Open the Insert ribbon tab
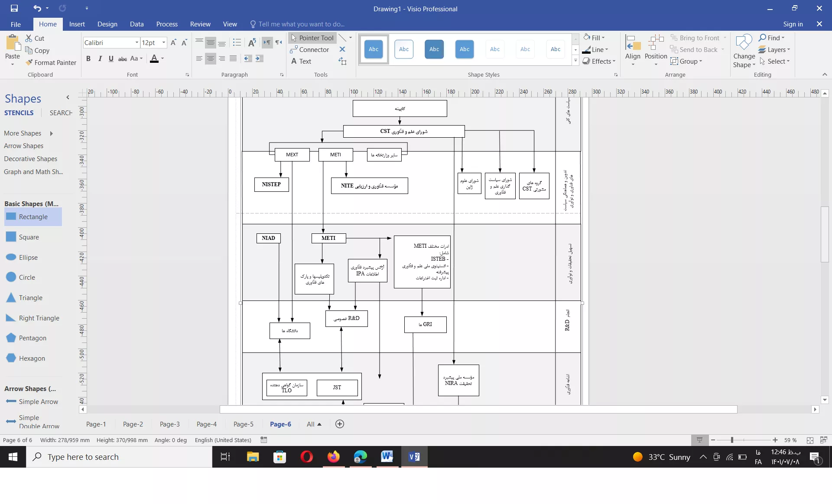 [77, 24]
